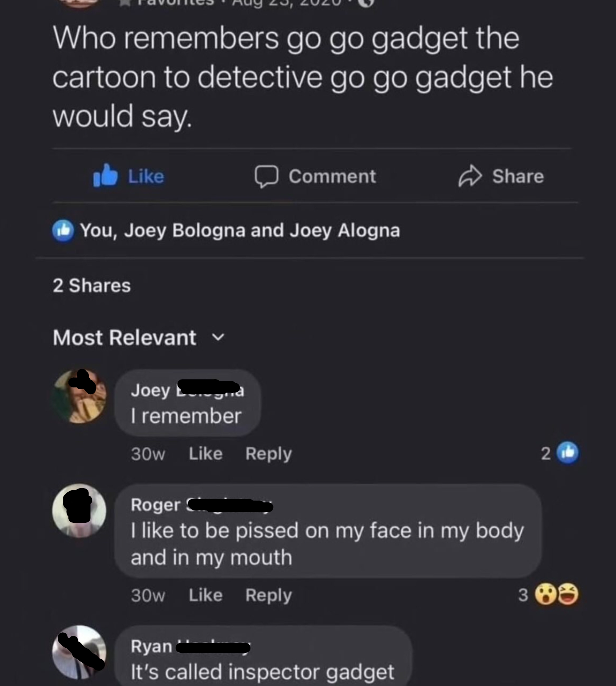Image resolution: width=616 pixels, height=686 pixels.
Task: Reply to Joey's "I remember" comment
Action: point(268,454)
